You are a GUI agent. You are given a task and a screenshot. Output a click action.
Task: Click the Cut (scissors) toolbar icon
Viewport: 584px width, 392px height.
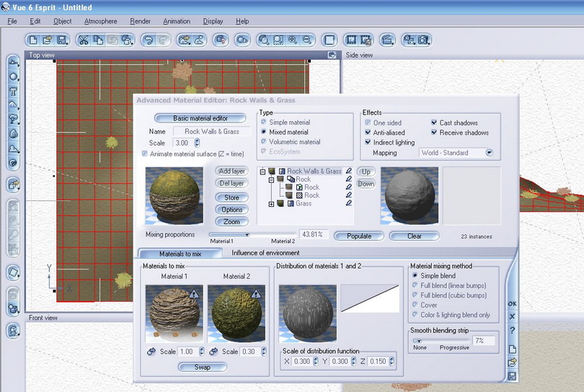coord(84,40)
